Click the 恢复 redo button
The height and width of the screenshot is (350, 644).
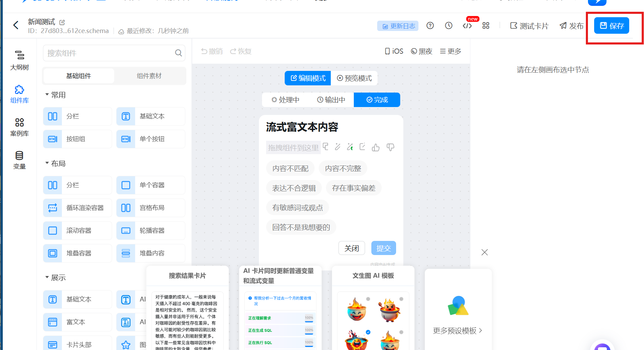click(x=241, y=51)
